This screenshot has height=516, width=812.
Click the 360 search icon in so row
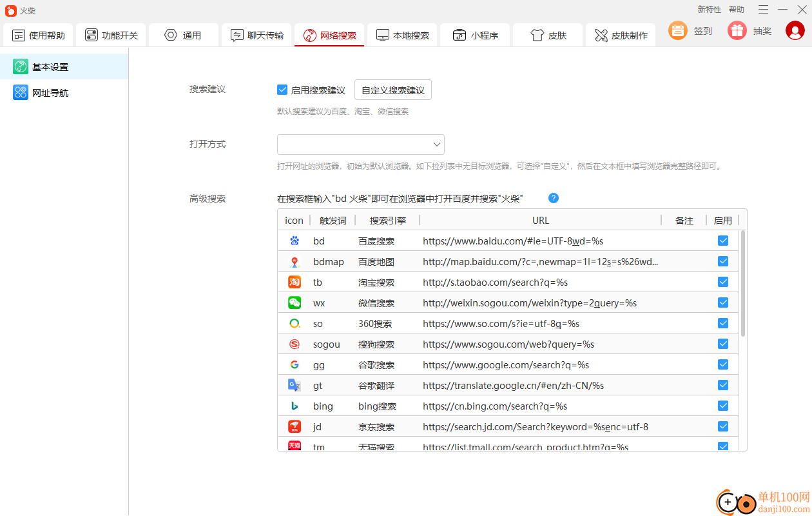295,323
